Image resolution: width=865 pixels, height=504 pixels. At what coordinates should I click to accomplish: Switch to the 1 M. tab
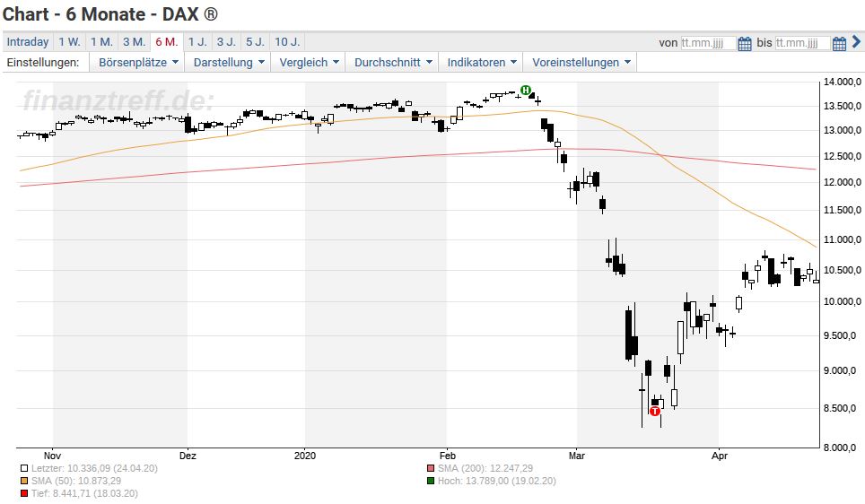point(101,42)
